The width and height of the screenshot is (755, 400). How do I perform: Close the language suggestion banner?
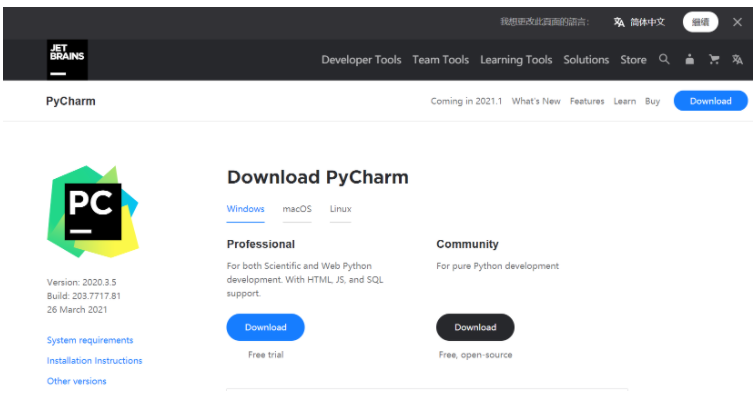(737, 22)
